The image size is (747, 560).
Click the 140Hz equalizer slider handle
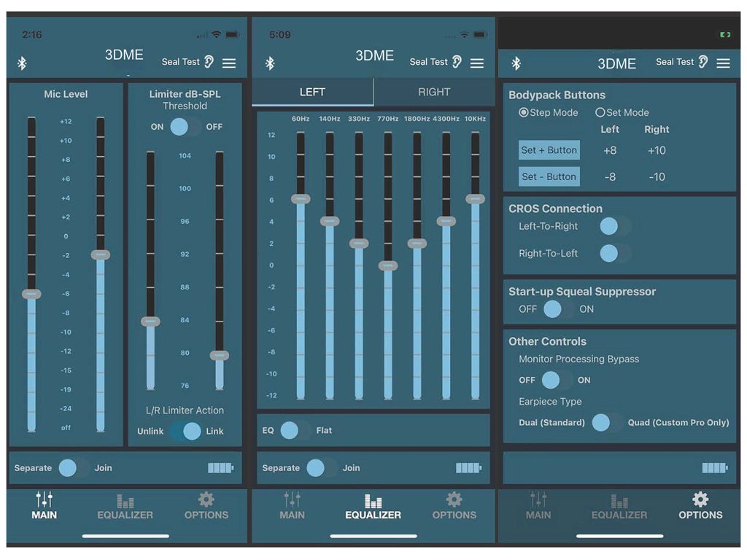330,221
